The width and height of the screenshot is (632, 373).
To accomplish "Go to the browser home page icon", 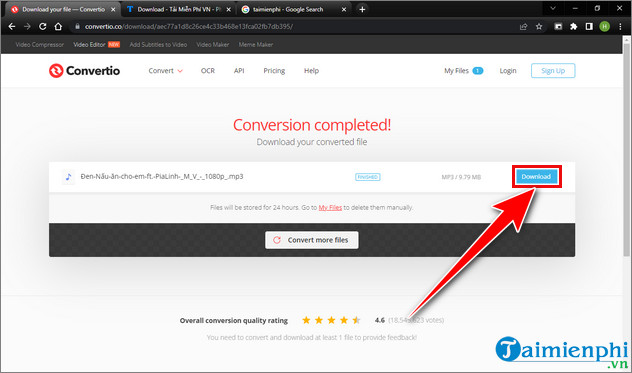I will click(58, 27).
